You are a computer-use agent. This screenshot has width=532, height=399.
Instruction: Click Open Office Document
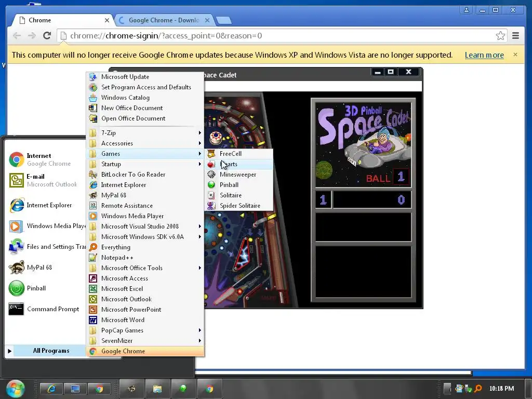coord(145,118)
